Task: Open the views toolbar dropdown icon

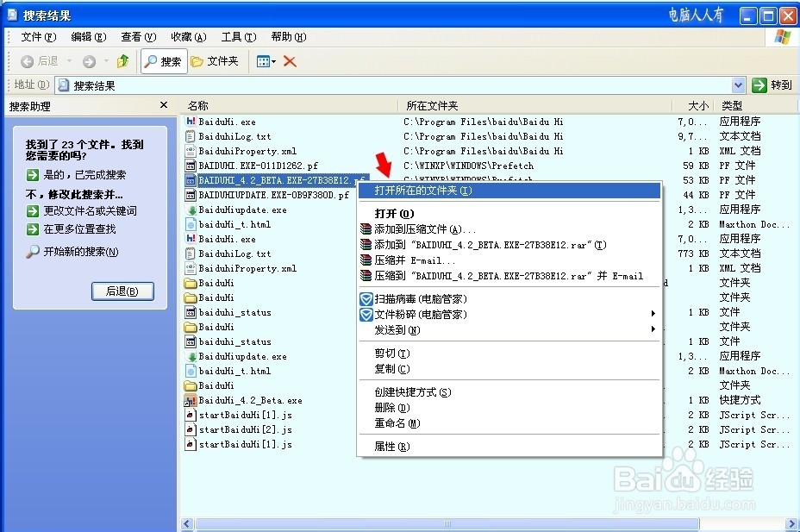Action: pyautogui.click(x=266, y=61)
